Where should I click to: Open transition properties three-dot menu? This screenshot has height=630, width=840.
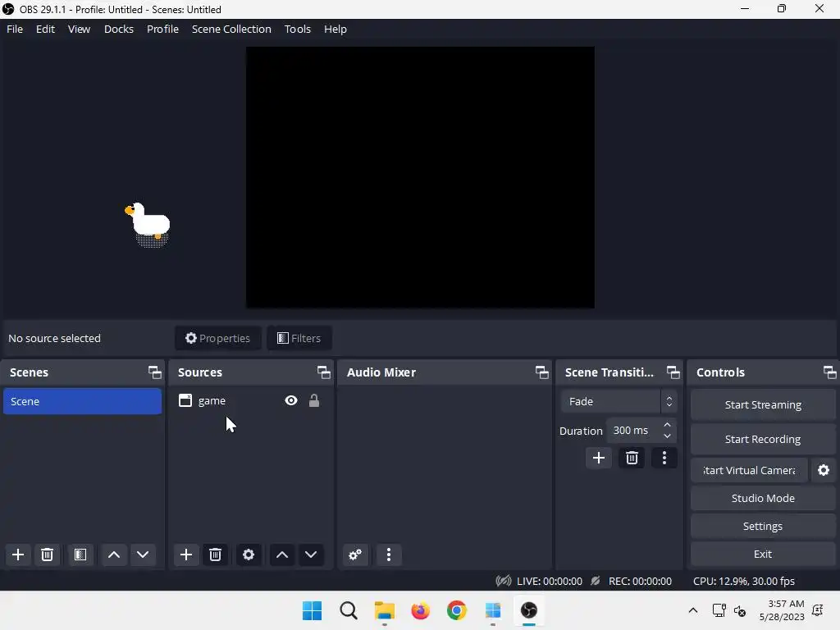click(x=664, y=458)
